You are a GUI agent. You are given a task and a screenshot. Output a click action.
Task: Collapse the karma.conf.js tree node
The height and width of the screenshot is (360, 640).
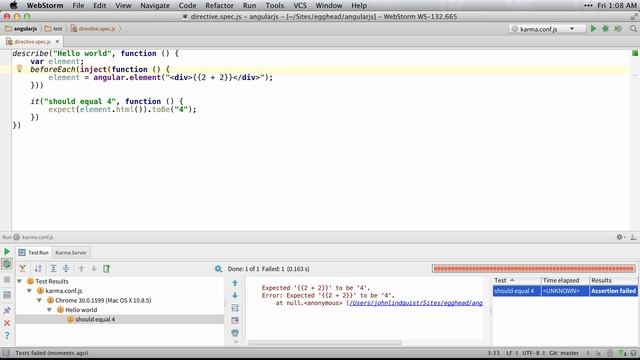[x=29, y=291]
